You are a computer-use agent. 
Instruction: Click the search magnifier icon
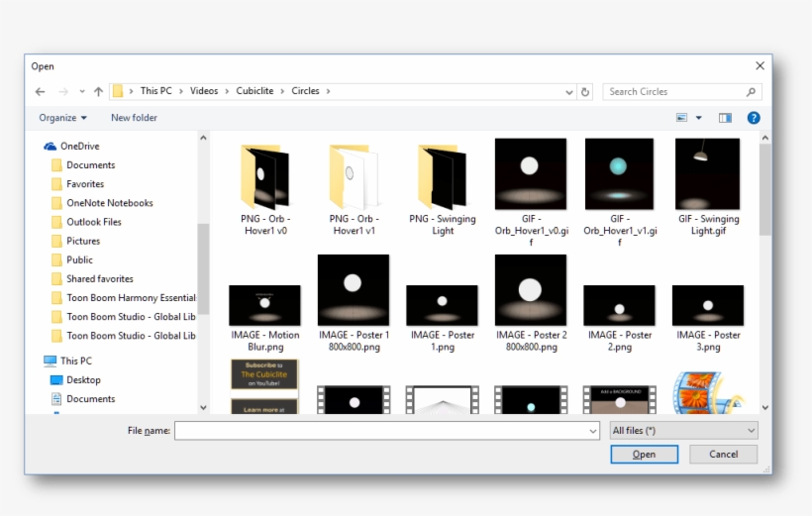[x=751, y=92]
